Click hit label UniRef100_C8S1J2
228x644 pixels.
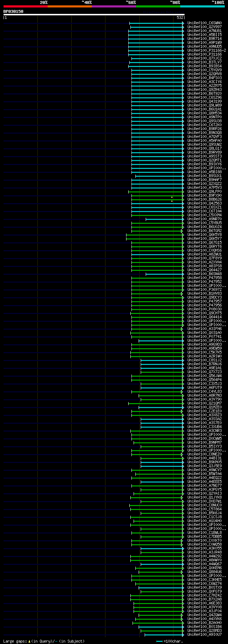coord(204,360)
